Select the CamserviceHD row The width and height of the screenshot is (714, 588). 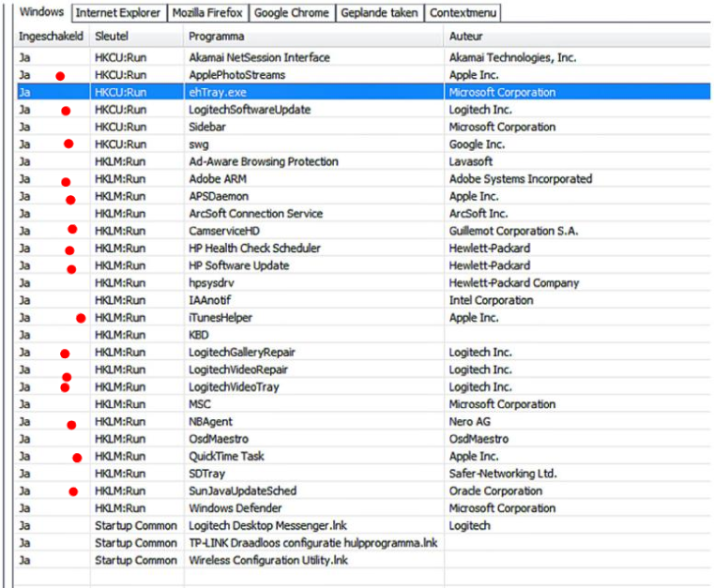(x=364, y=231)
